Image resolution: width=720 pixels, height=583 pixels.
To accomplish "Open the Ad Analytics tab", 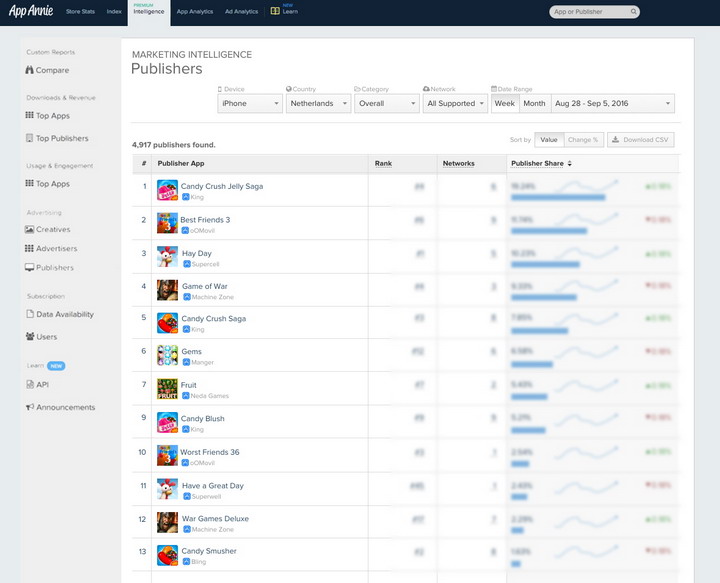I will point(242,11).
